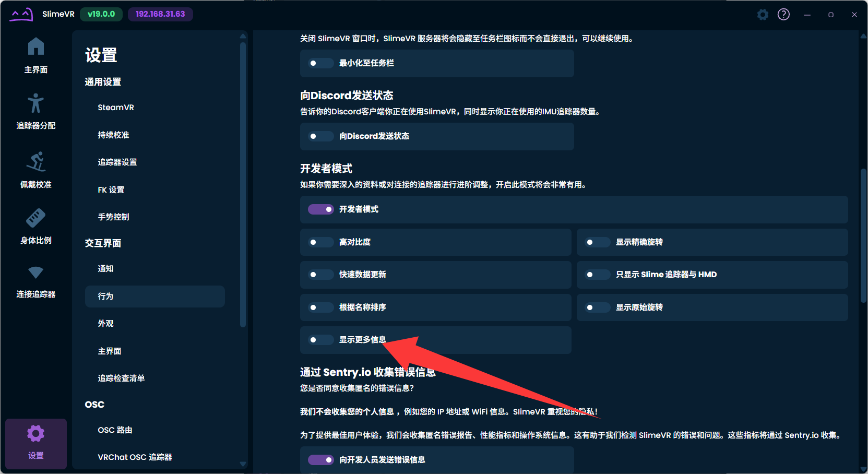Open 外观 settings section
Image resolution: width=868 pixels, height=474 pixels.
(x=154, y=324)
